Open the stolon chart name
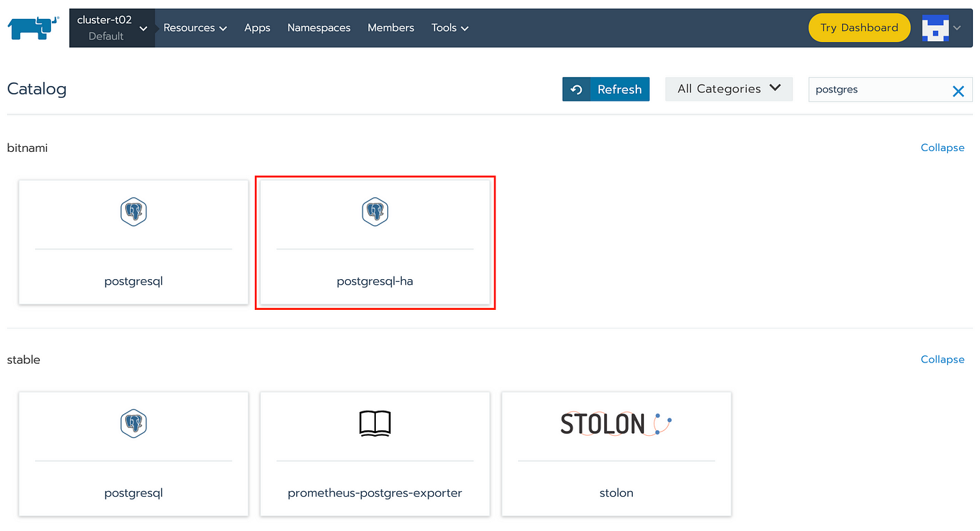Viewport: 980px width, 531px height. click(616, 493)
